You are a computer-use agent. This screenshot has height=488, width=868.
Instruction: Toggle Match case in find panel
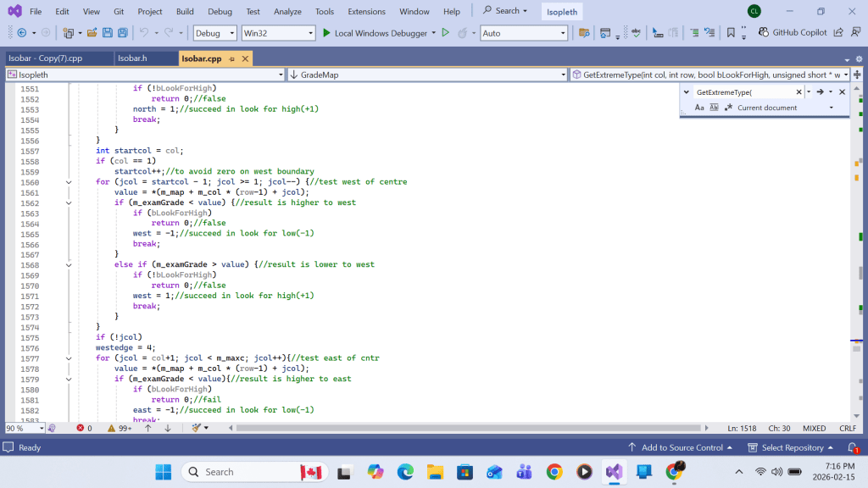click(699, 108)
